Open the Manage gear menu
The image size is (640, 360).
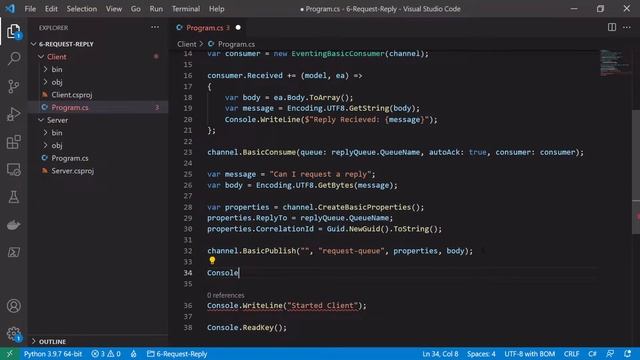pyautogui.click(x=13, y=333)
